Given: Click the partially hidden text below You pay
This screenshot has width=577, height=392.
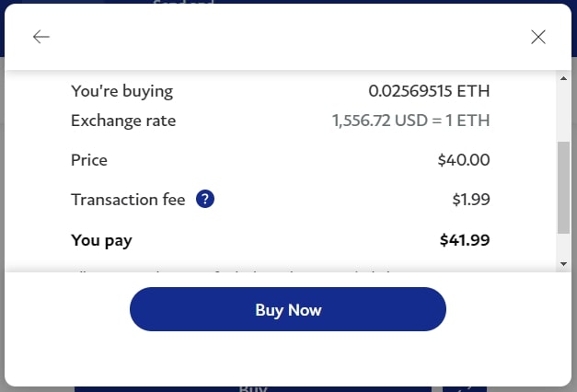Looking at the screenshot, I should coord(234,273).
